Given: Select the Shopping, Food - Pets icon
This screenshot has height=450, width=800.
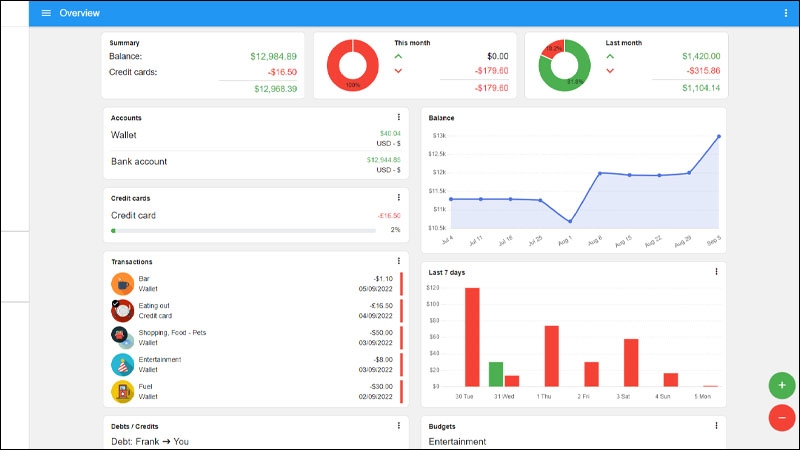Looking at the screenshot, I should [122, 338].
